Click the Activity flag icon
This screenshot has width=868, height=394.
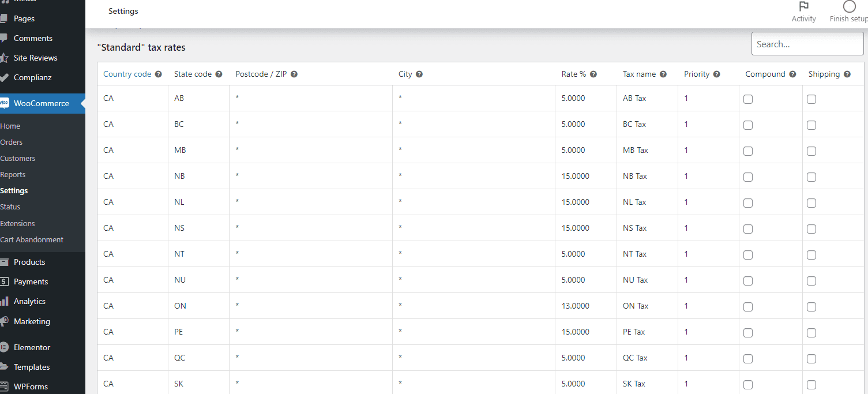(x=803, y=7)
